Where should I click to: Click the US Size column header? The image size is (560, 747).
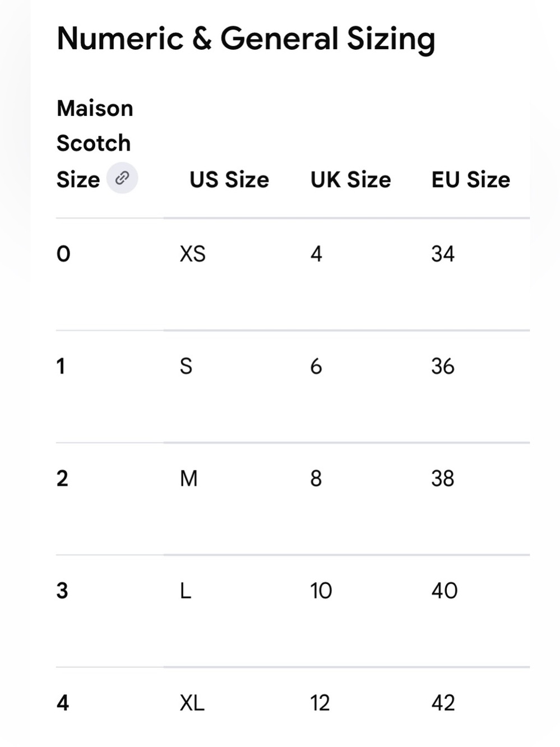coord(229,180)
